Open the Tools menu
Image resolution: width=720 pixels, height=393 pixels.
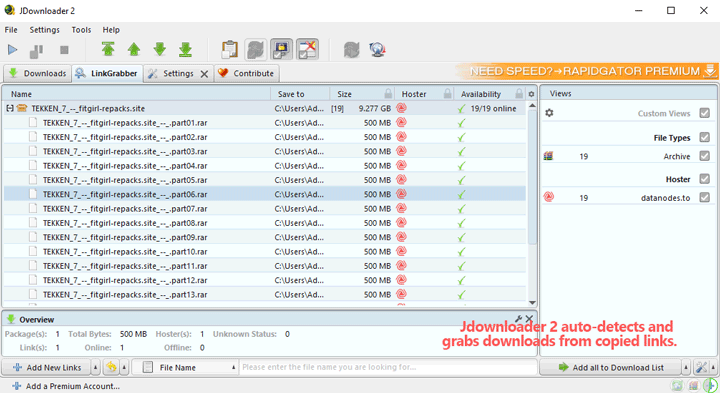pyautogui.click(x=81, y=30)
